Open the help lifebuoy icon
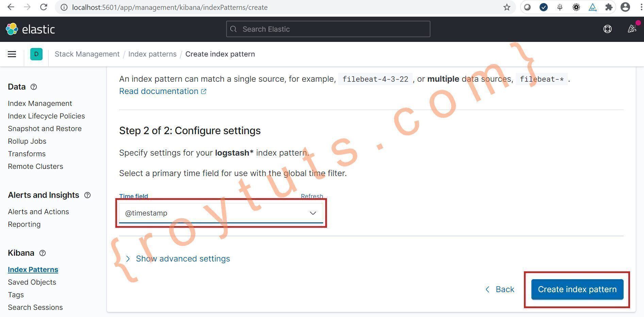This screenshot has height=317, width=644. (607, 29)
